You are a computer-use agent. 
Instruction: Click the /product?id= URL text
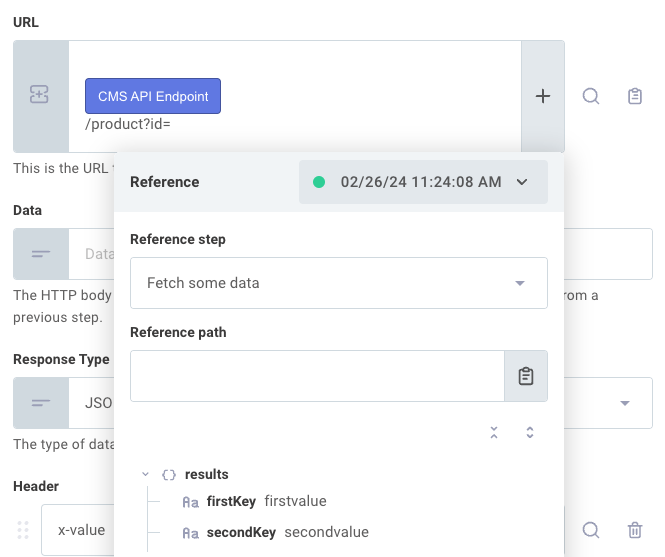point(128,124)
